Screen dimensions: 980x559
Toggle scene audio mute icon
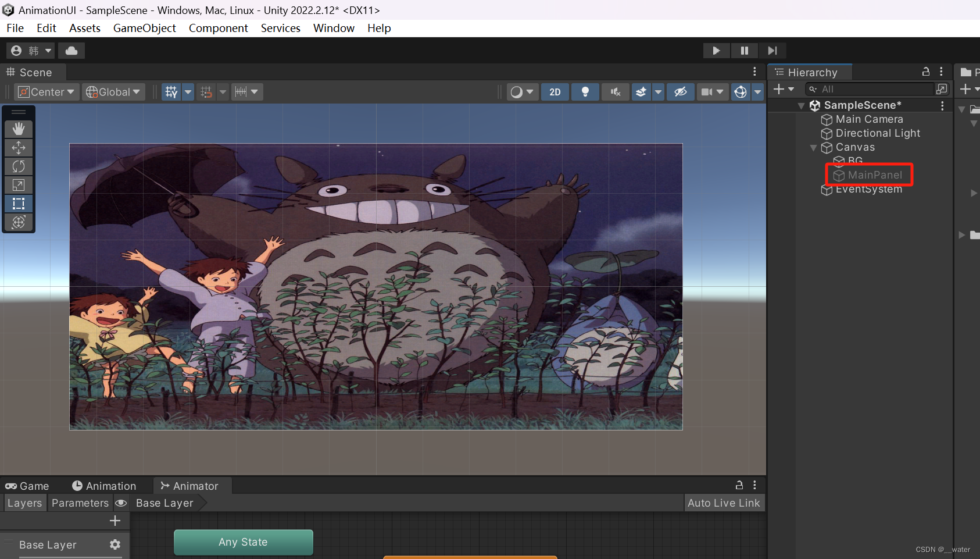[616, 92]
